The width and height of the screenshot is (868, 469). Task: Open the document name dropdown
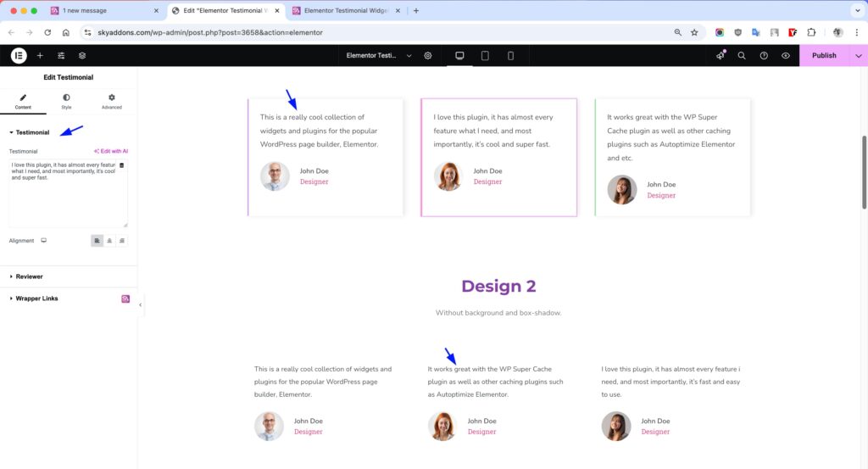(x=379, y=55)
